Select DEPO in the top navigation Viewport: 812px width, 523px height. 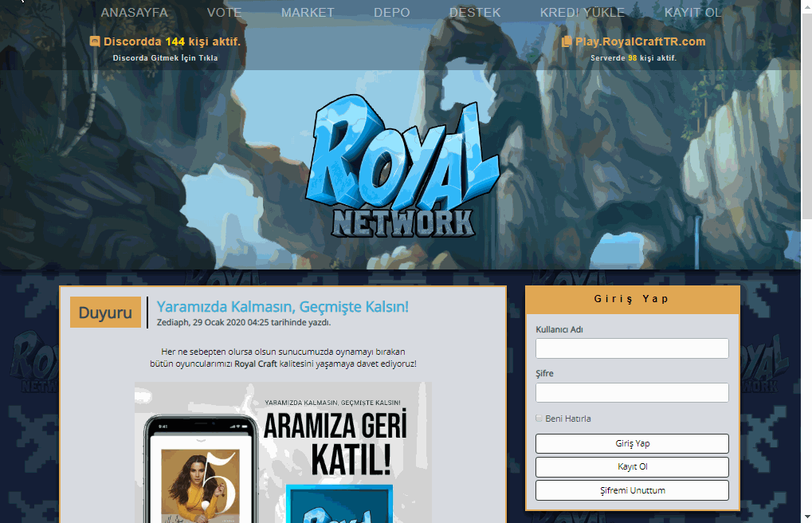pos(391,13)
